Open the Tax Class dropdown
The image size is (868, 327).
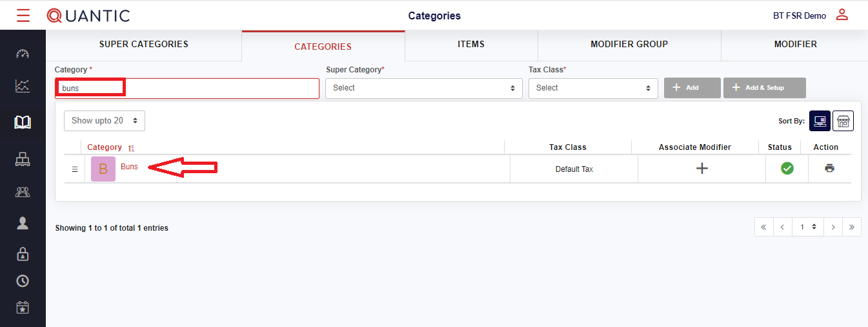click(x=592, y=88)
